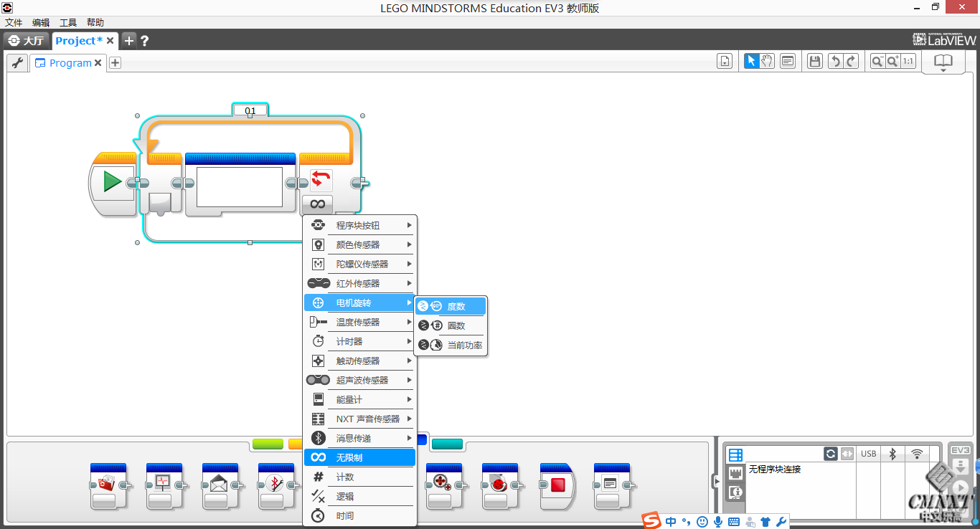Expand the NXT 声音传感器 submenu

[x=360, y=419]
